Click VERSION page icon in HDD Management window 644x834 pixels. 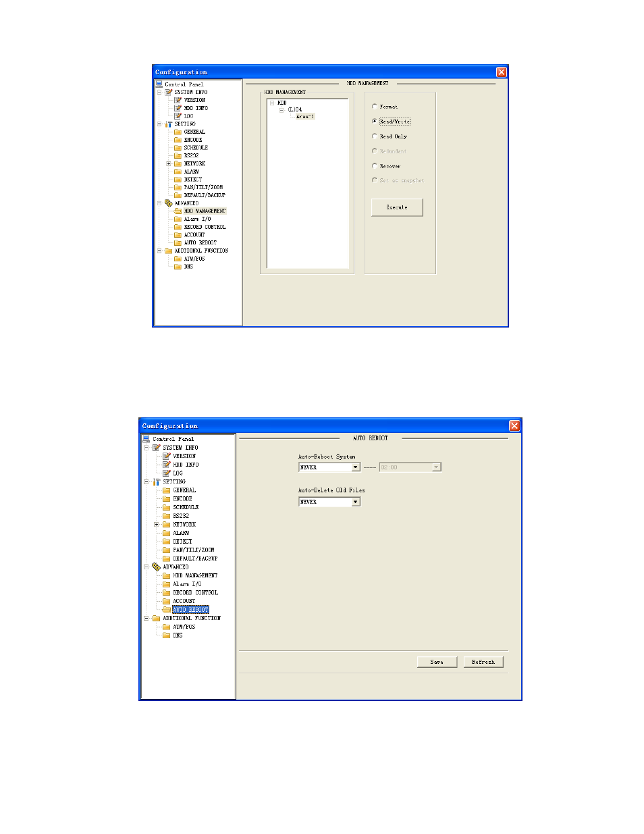pos(178,100)
